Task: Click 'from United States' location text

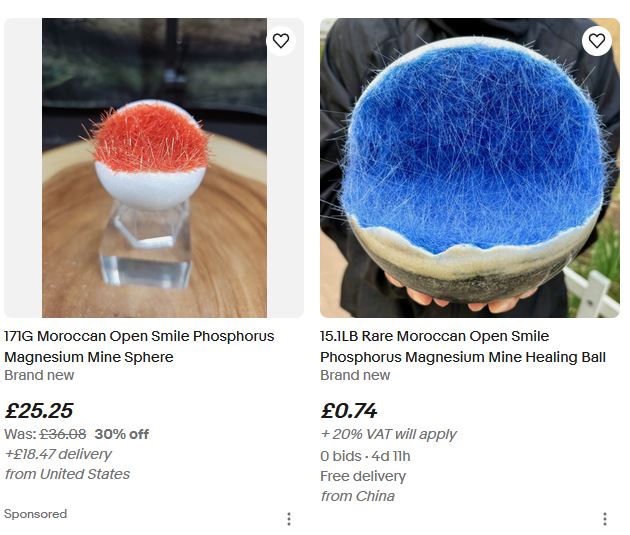Action: pos(67,474)
